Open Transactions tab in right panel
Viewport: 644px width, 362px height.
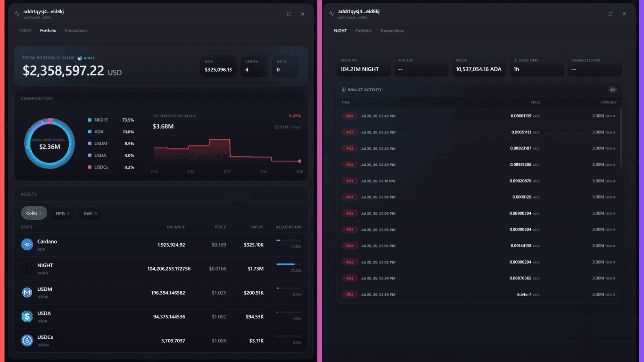392,31
